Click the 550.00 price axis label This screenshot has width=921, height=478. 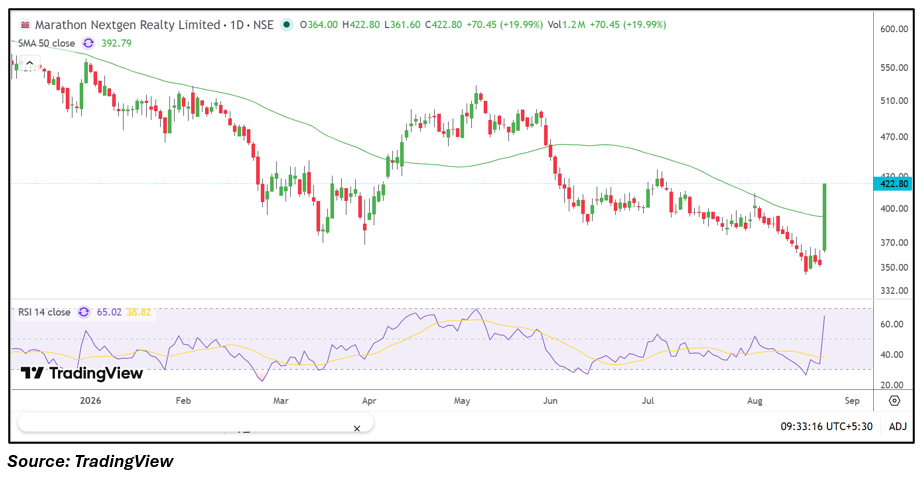(x=894, y=68)
